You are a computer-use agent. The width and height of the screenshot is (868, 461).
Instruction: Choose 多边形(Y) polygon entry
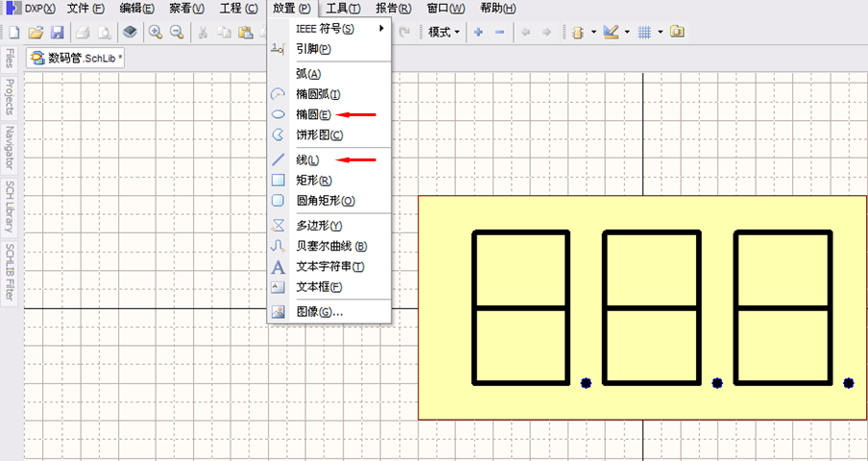[328, 226]
